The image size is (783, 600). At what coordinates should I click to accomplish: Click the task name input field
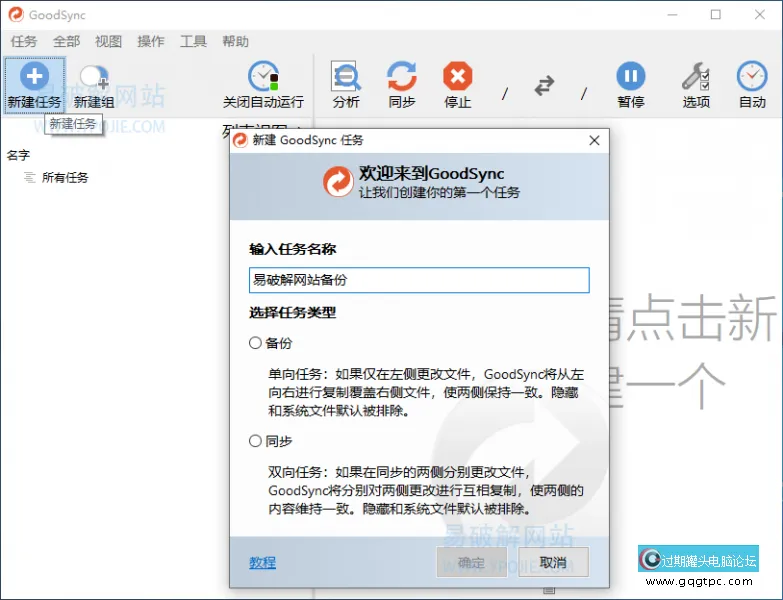coord(419,280)
